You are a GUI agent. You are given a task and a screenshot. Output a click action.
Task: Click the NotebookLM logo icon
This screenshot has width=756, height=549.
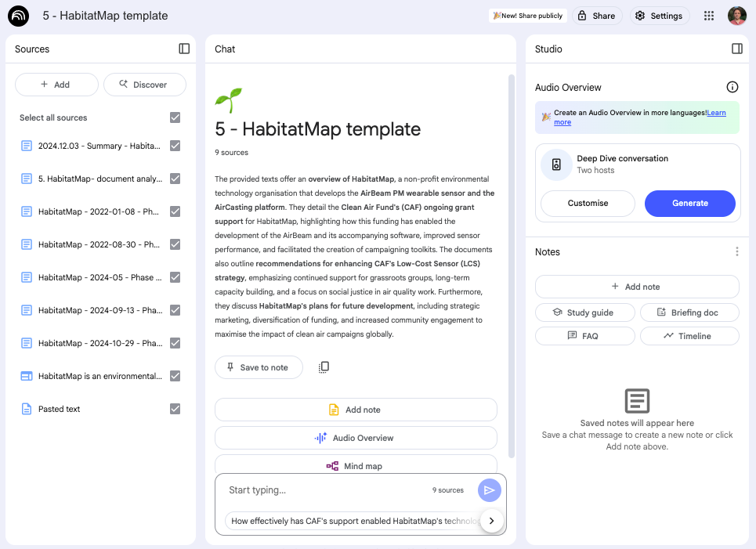(18, 16)
